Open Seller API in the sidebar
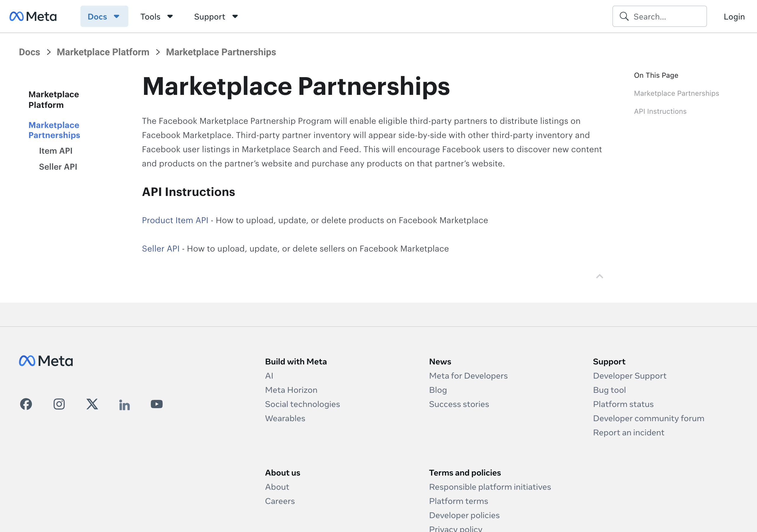 coord(58,167)
